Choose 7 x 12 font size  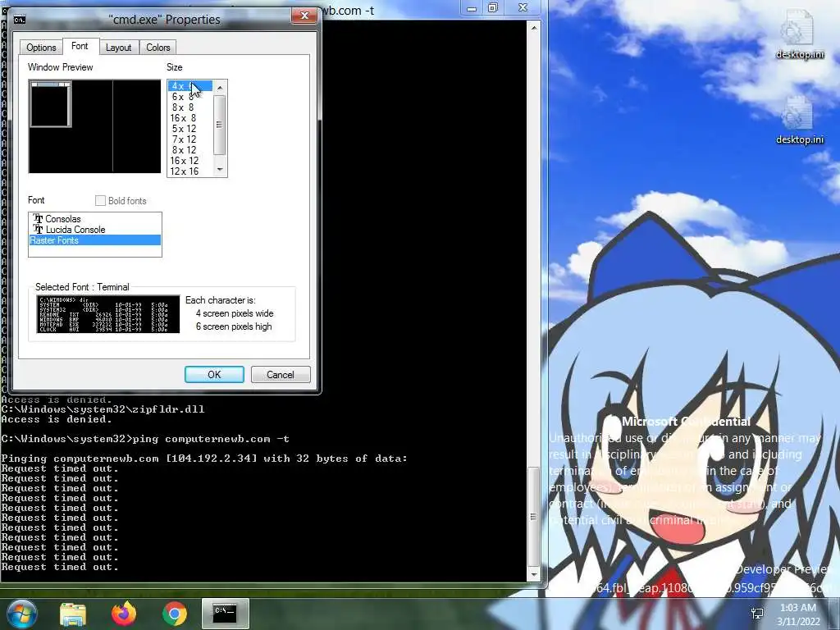tap(190, 139)
